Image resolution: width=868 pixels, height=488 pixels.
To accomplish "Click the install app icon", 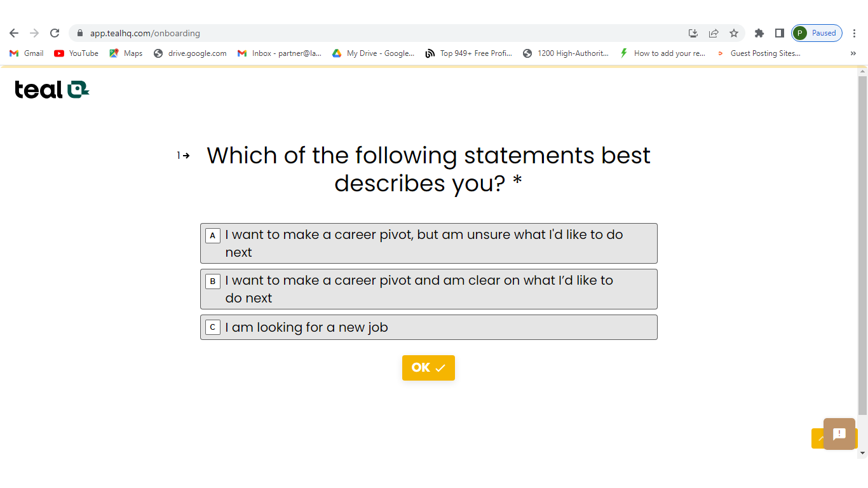I will click(693, 33).
